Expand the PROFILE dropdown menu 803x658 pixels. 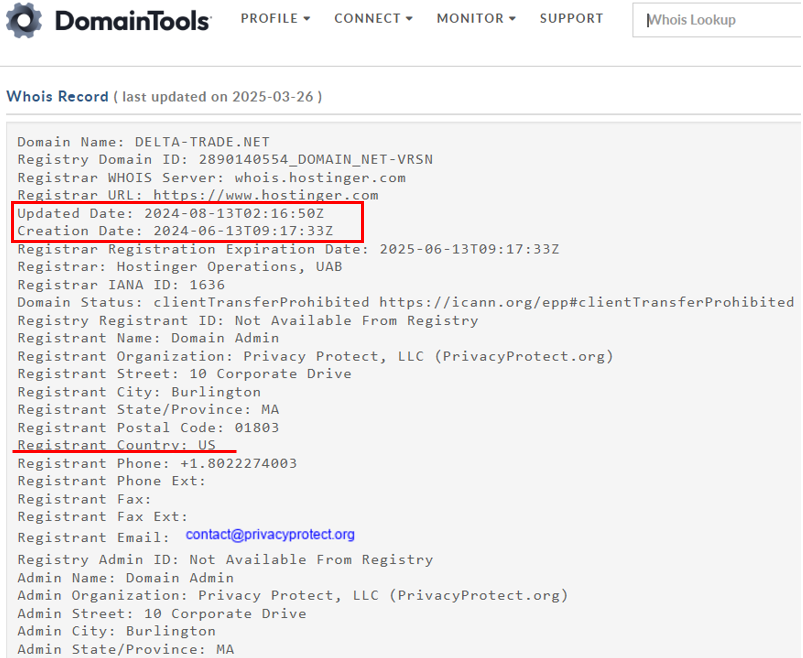[275, 18]
